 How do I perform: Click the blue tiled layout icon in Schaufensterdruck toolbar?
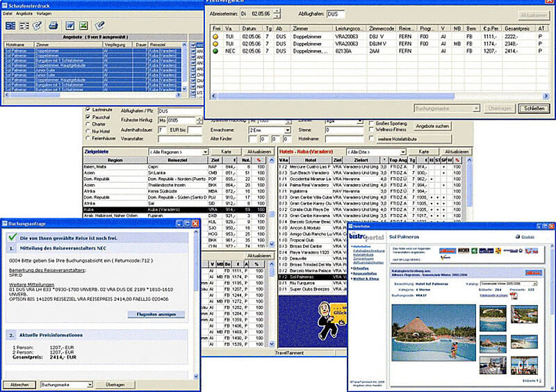10,26
